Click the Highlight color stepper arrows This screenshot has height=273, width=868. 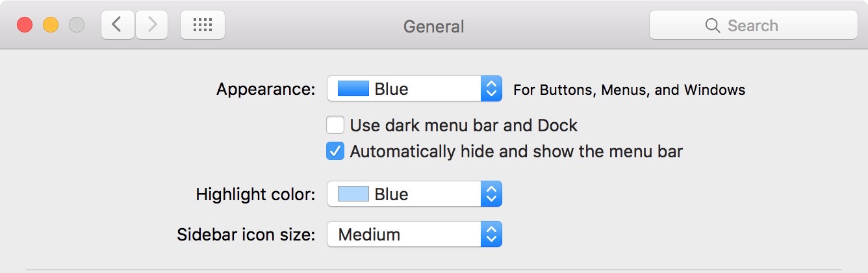tap(492, 194)
